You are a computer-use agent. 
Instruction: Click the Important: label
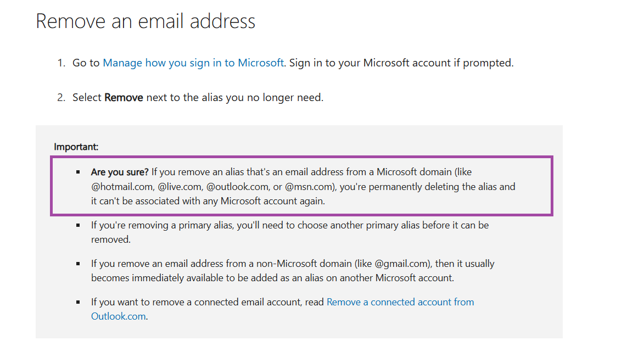(76, 147)
